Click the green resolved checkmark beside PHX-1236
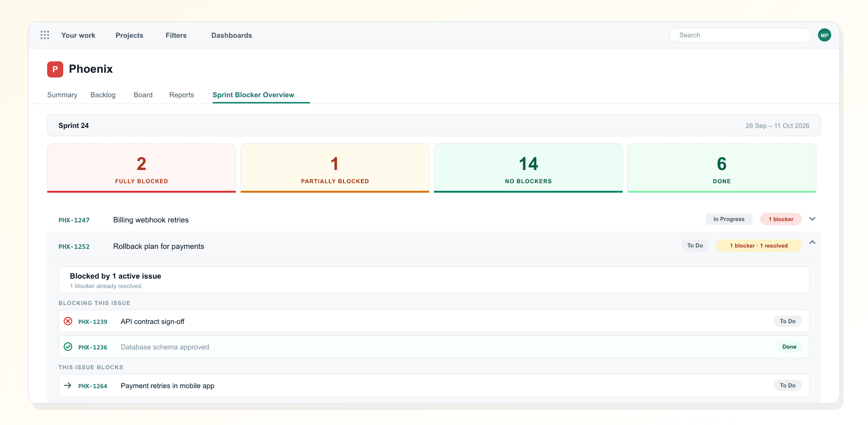Image resolution: width=868 pixels, height=425 pixels. pos(68,347)
